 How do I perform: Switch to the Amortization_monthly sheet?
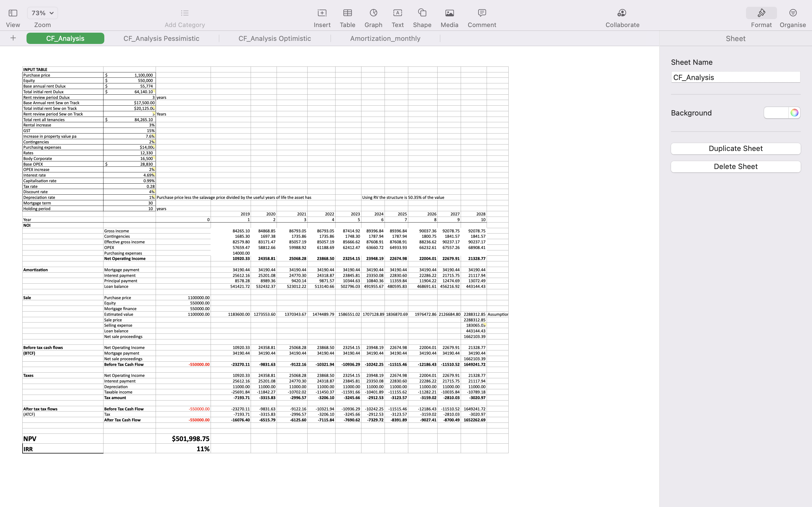pos(385,38)
